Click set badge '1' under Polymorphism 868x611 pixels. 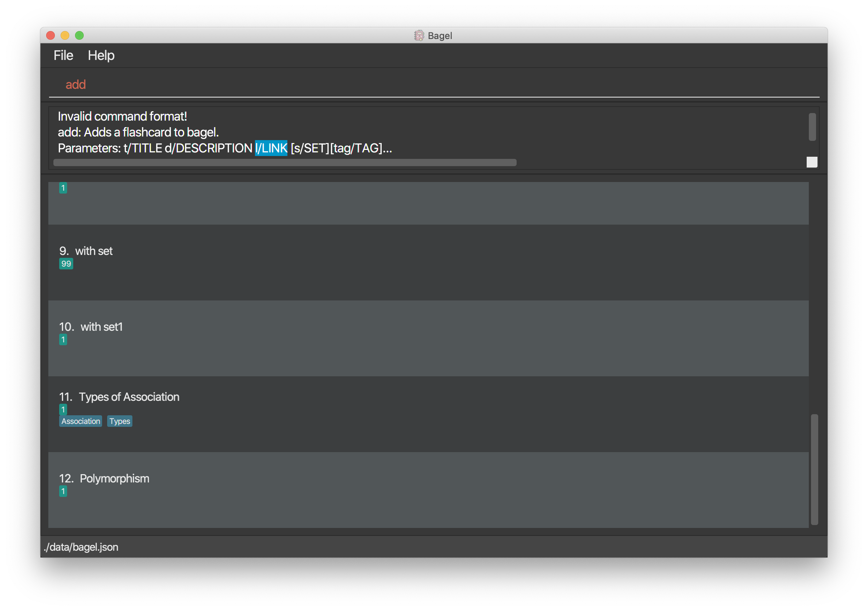[63, 491]
